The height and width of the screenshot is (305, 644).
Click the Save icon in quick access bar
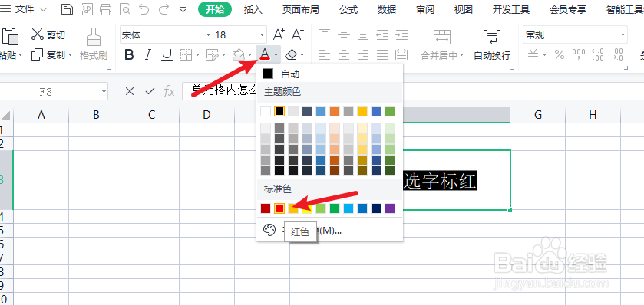point(67,9)
